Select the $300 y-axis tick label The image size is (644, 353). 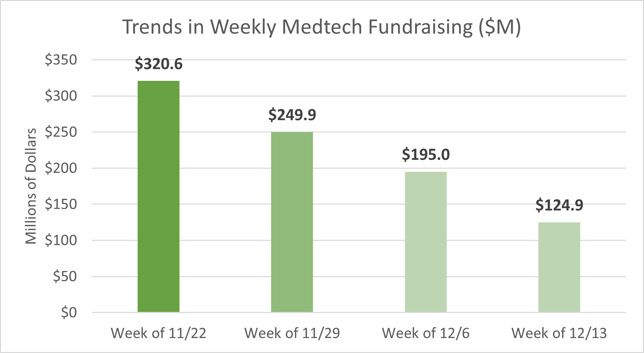[x=61, y=96]
